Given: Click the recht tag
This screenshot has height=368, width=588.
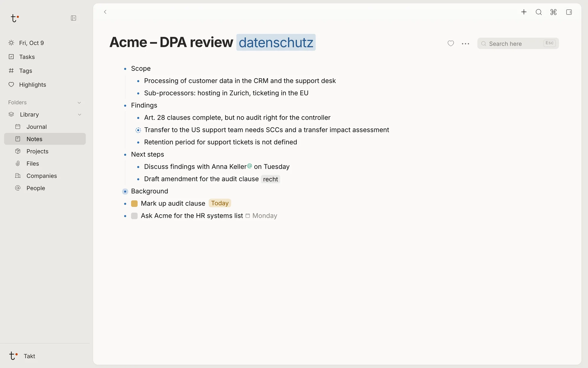Looking at the screenshot, I should pos(270,179).
